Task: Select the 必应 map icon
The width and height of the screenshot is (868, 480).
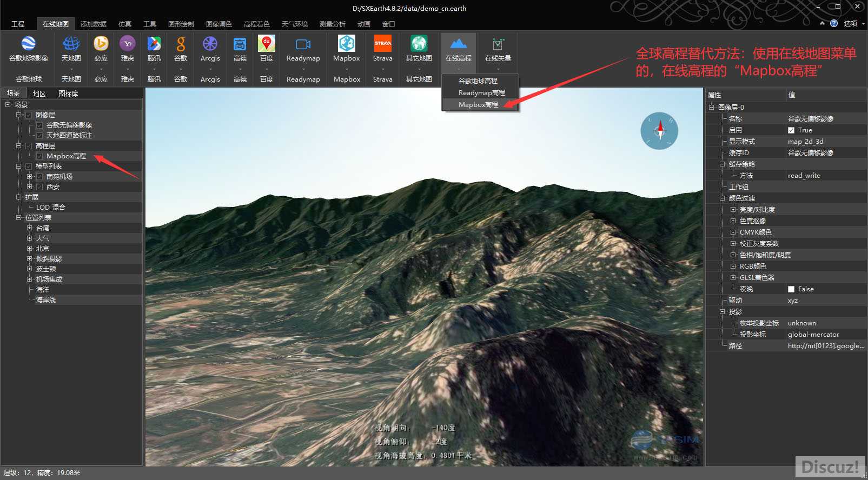Action: tap(101, 43)
